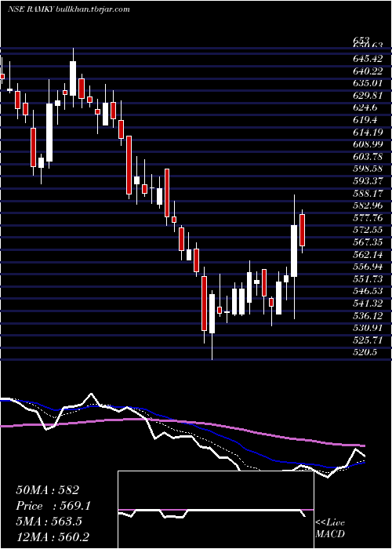
Task: Click the 546.53 price axis label
Action: click(x=368, y=291)
